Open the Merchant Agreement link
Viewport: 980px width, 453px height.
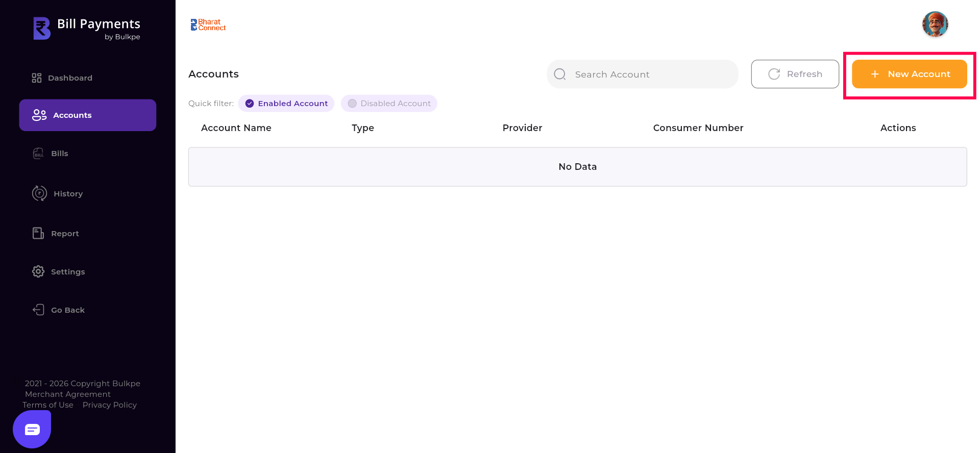click(x=68, y=394)
